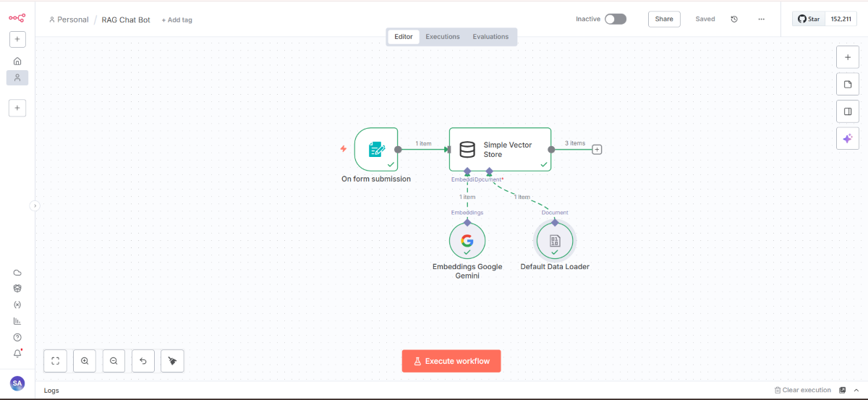
Task: Click the Execute workflow button
Action: [x=451, y=361]
